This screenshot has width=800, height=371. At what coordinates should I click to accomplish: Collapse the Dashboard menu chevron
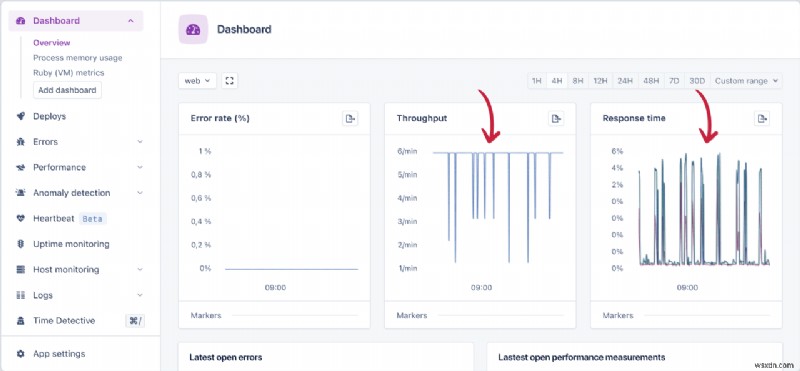(131, 21)
